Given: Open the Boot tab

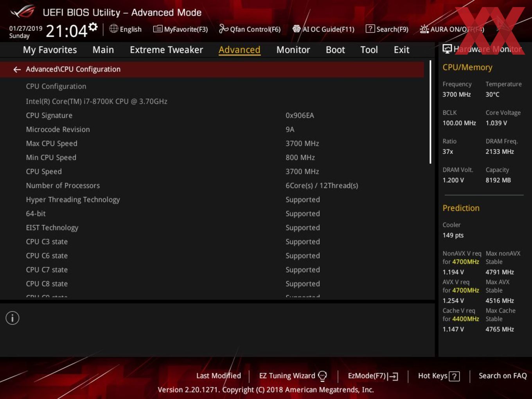Looking at the screenshot, I should 335,50.
